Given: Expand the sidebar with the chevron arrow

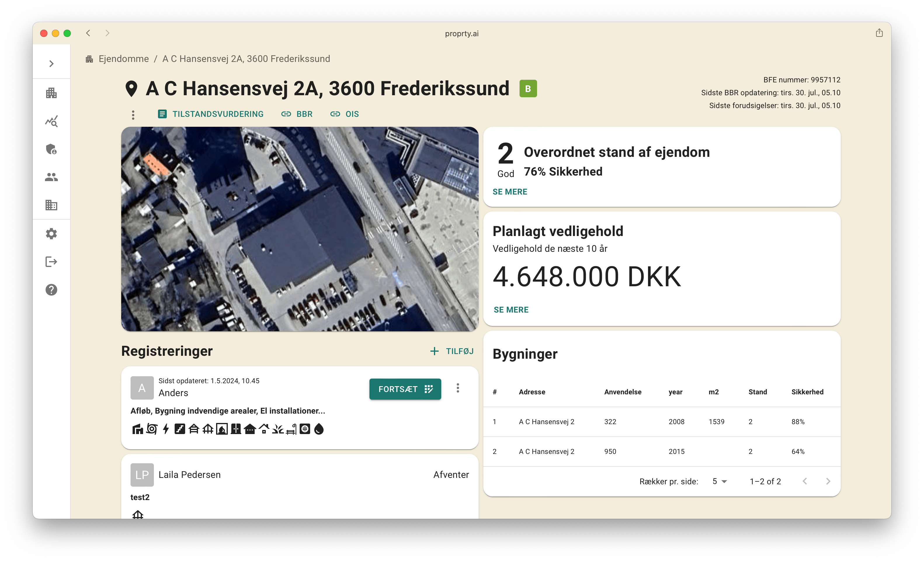Looking at the screenshot, I should 51,63.
